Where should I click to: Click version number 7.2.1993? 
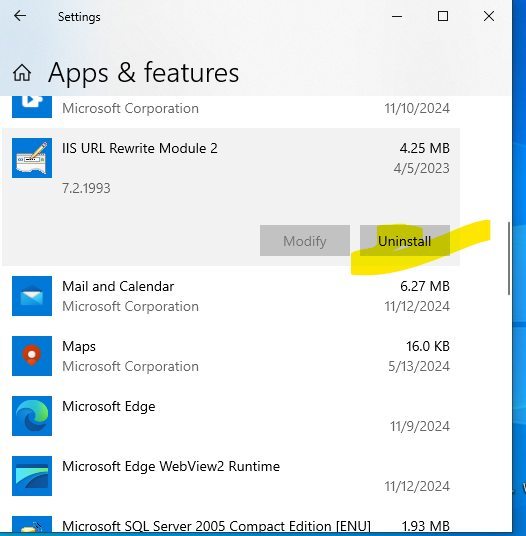(x=86, y=188)
